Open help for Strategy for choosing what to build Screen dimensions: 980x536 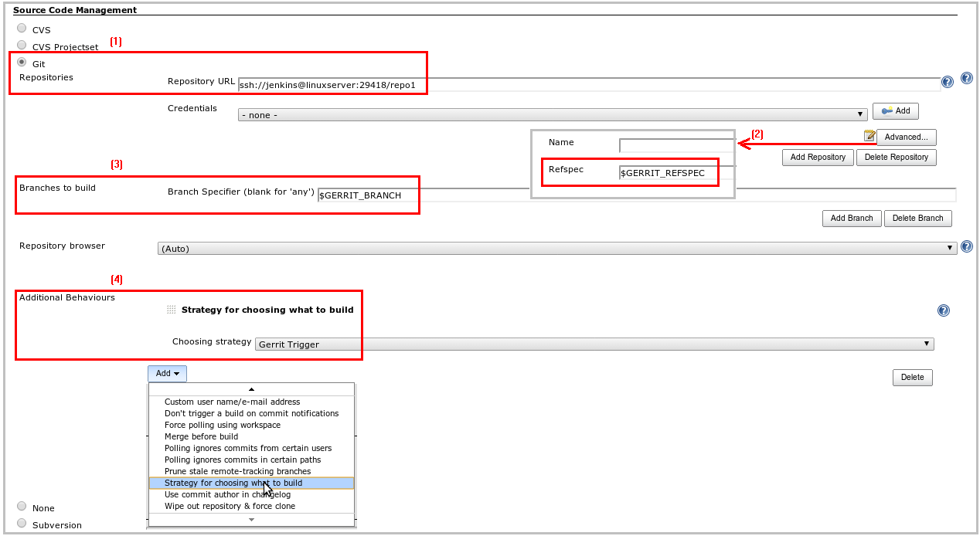click(x=943, y=310)
